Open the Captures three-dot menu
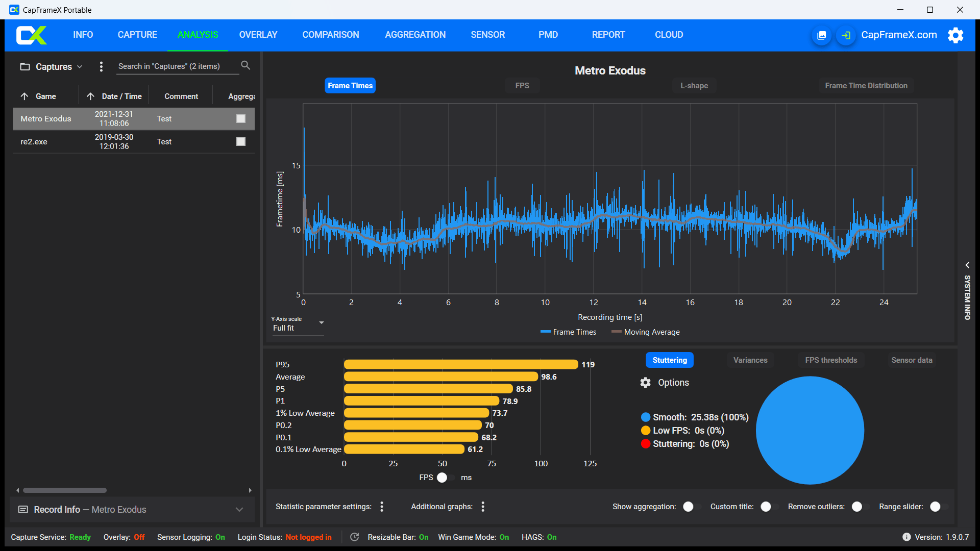Image resolution: width=980 pixels, height=551 pixels. pos(101,66)
